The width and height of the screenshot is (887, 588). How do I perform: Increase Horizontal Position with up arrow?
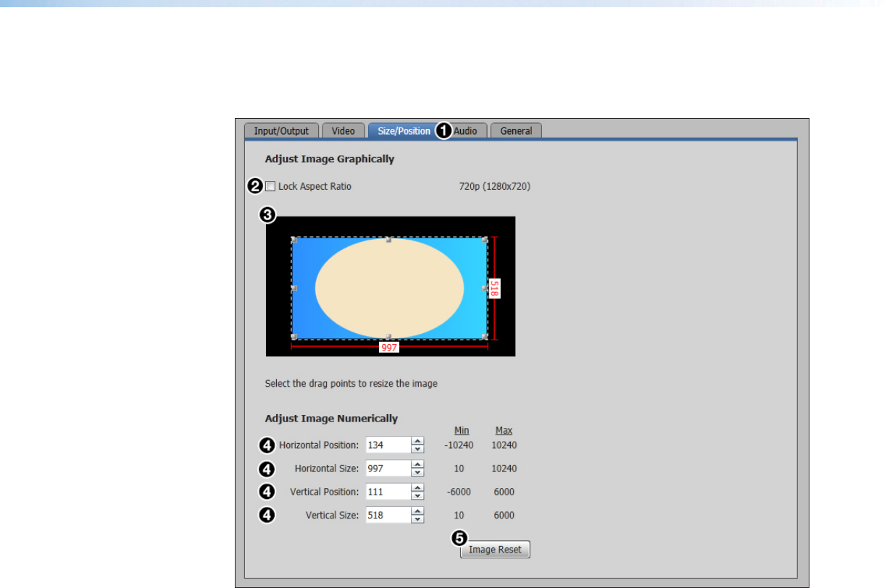click(417, 441)
